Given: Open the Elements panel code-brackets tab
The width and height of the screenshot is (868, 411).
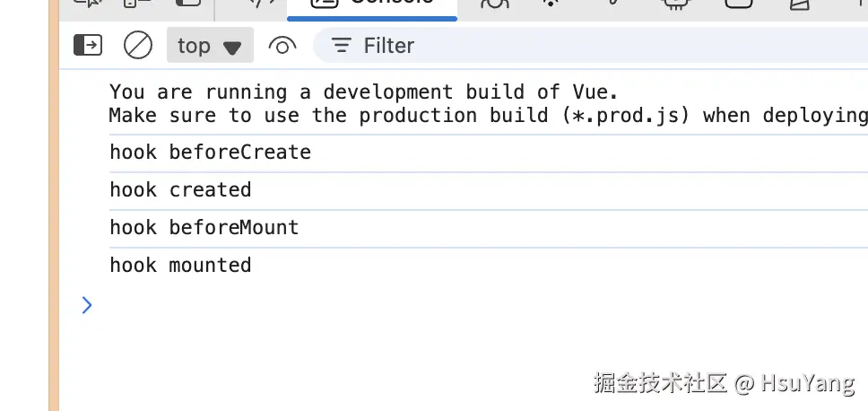Looking at the screenshot, I should [260, 4].
